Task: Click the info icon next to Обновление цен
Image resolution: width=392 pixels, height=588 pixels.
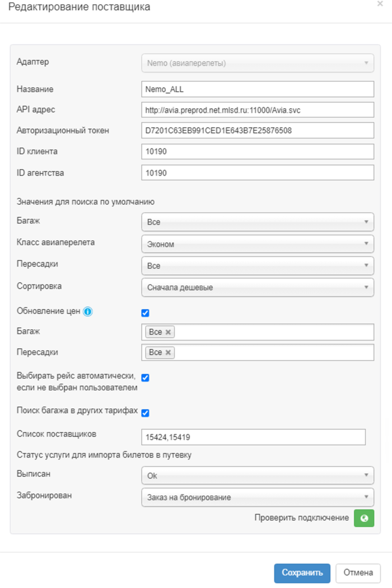Action: tap(87, 312)
